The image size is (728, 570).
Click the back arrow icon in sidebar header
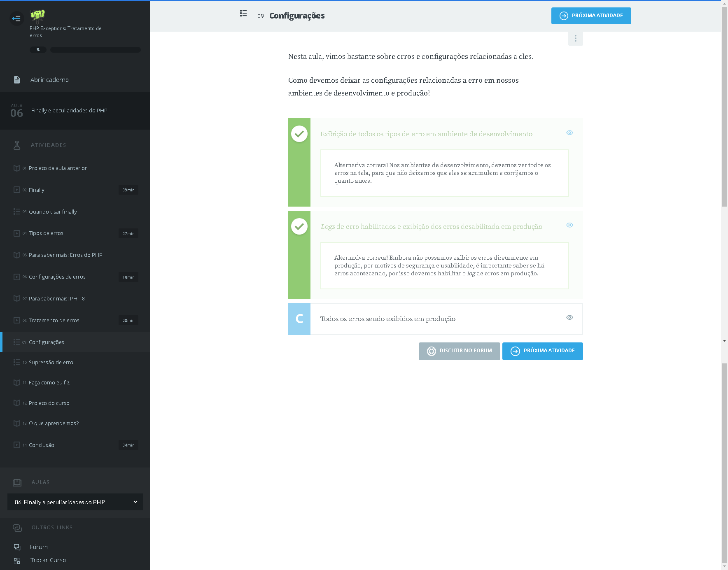16,18
